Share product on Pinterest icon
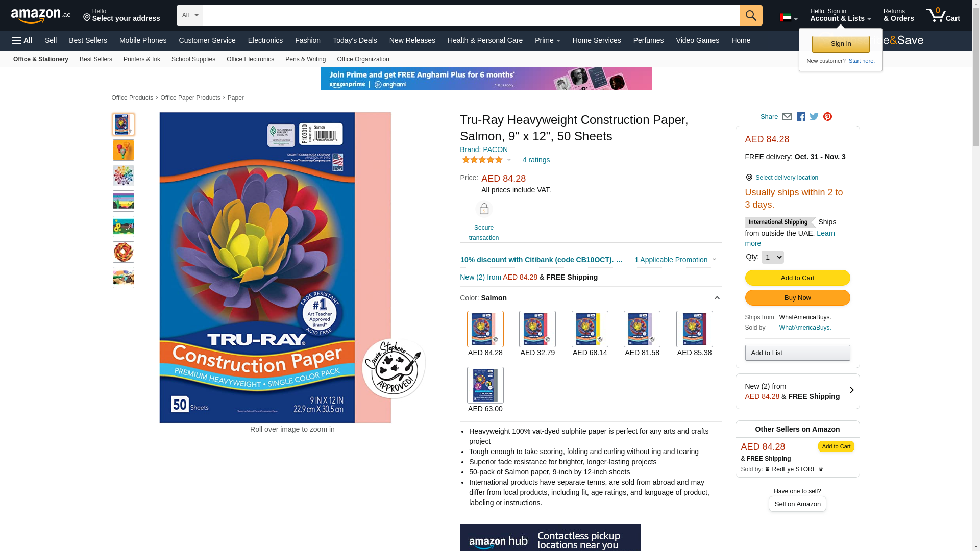This screenshot has height=551, width=980. pos(827,117)
